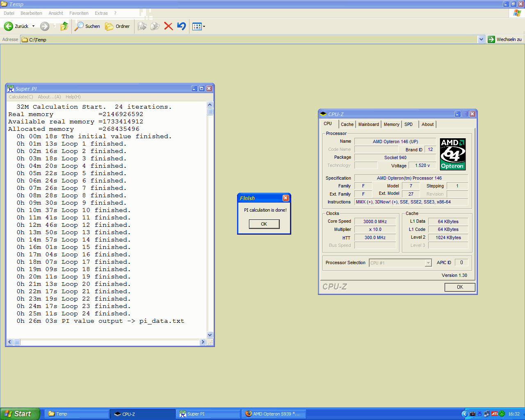Go back with the Zurück arrow icon
The image size is (525, 420).
(x=9, y=26)
